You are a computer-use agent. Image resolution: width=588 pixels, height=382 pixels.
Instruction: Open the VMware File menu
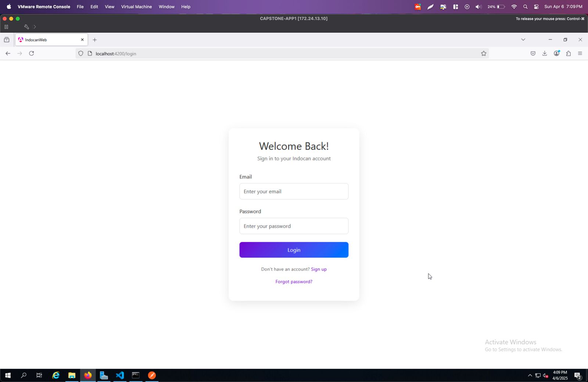pos(80,7)
